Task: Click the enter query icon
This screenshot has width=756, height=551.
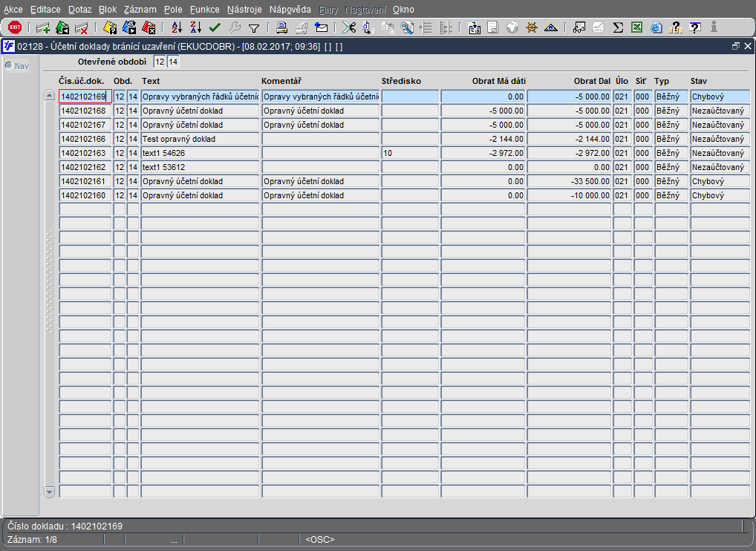Action: point(110,28)
